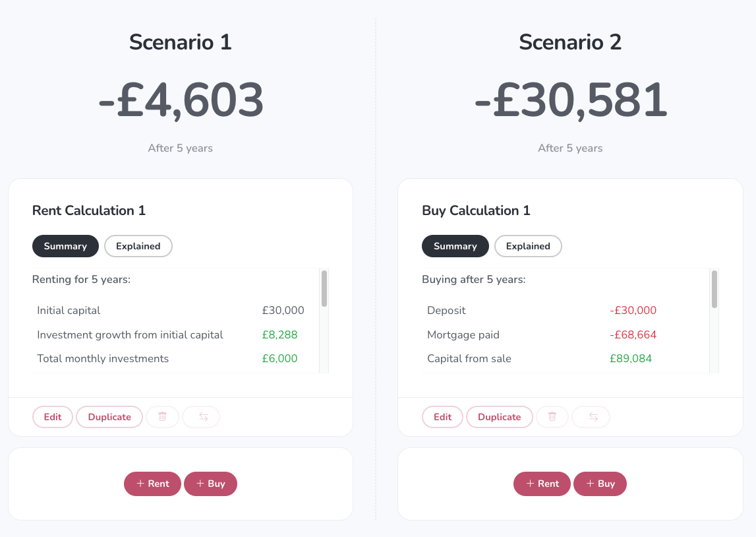Delete Buy Calculation 1 with trash icon
The width and height of the screenshot is (756, 537).
(552, 417)
